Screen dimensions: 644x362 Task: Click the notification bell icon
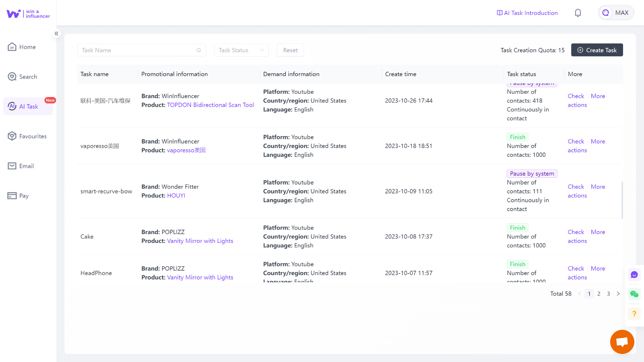578,13
